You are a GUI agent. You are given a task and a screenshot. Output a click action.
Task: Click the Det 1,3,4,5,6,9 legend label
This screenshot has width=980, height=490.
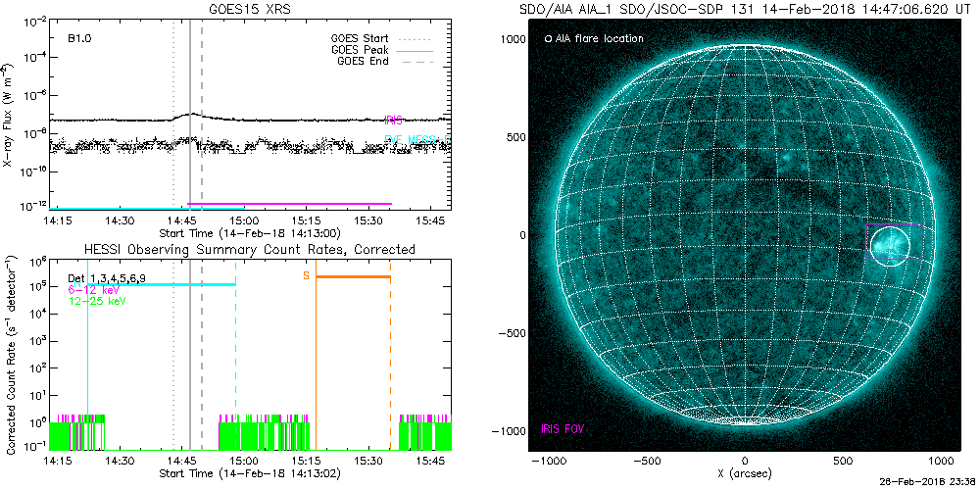point(106,279)
